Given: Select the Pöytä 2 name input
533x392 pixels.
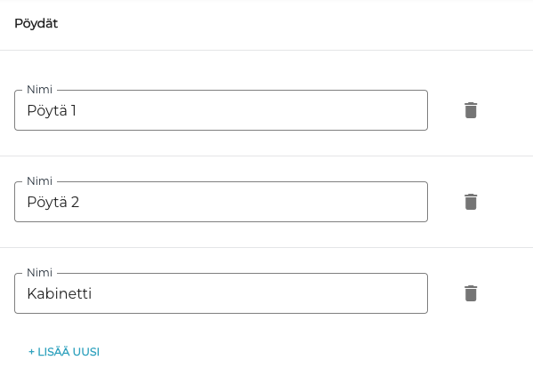Looking at the screenshot, I should pyautogui.click(x=221, y=202).
